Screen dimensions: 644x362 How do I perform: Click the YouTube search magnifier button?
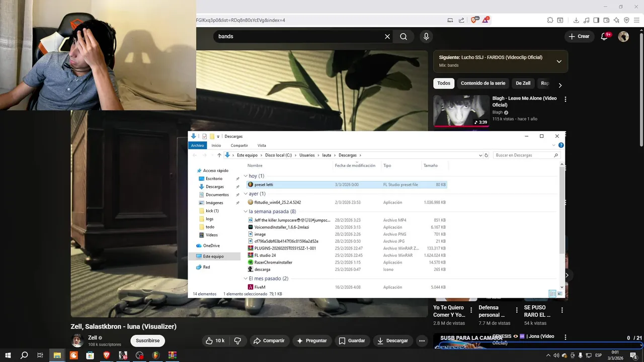point(404,36)
